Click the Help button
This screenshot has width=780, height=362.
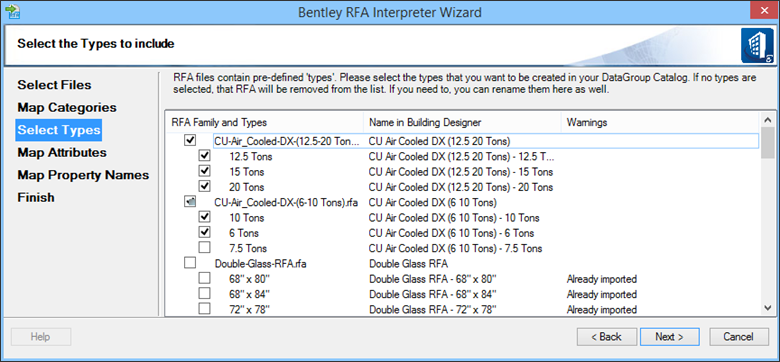(x=41, y=337)
